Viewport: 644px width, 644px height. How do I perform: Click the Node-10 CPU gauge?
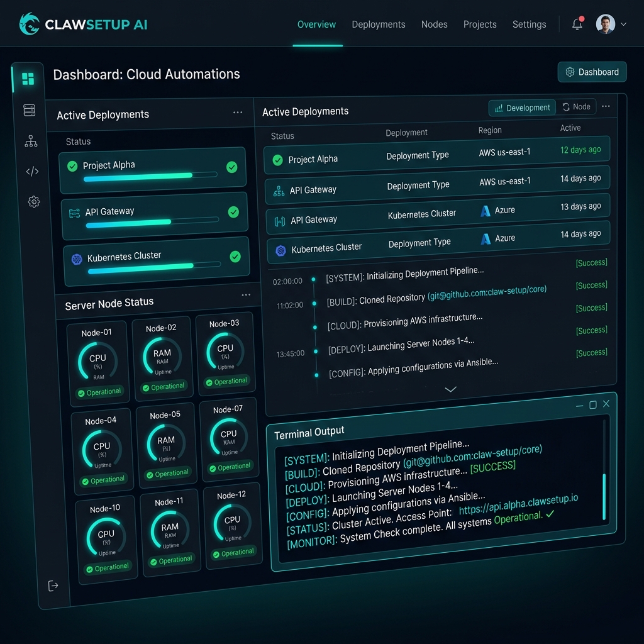tap(106, 538)
